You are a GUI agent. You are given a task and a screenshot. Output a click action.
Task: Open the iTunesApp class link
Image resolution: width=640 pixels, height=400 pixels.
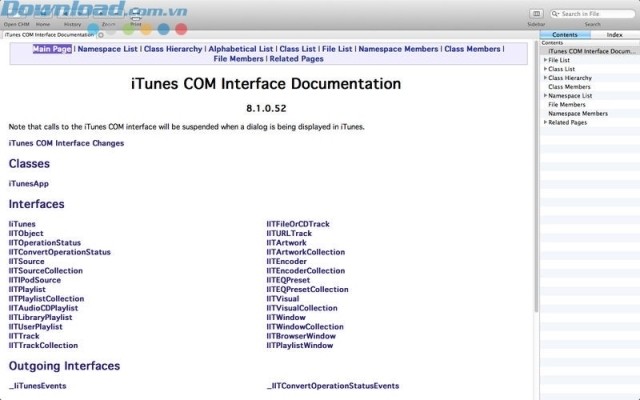coord(28,184)
